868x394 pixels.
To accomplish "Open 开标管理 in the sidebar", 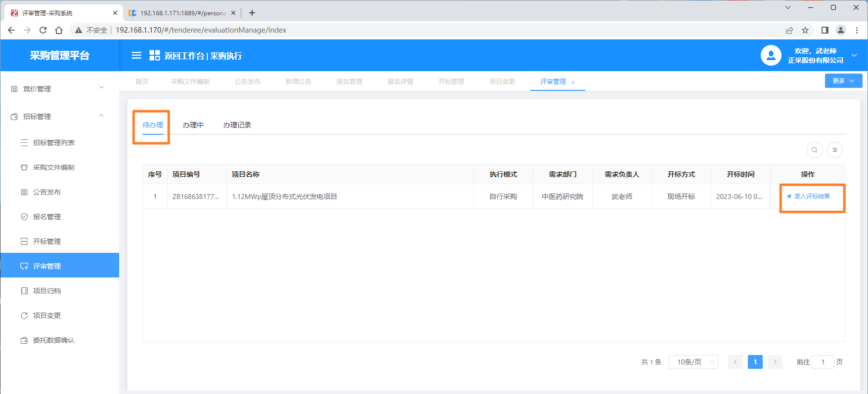I will coord(47,241).
